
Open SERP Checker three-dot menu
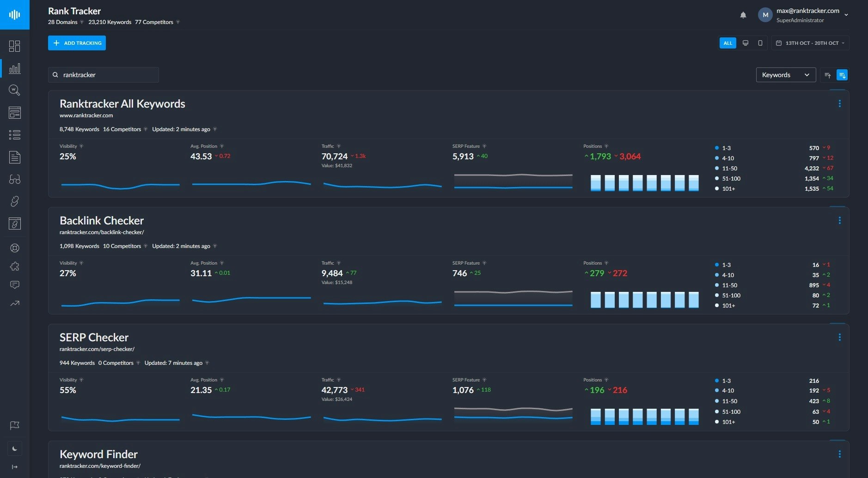click(x=840, y=338)
